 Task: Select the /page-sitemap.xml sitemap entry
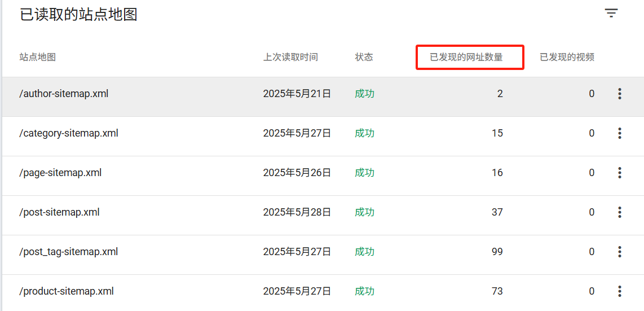point(60,173)
